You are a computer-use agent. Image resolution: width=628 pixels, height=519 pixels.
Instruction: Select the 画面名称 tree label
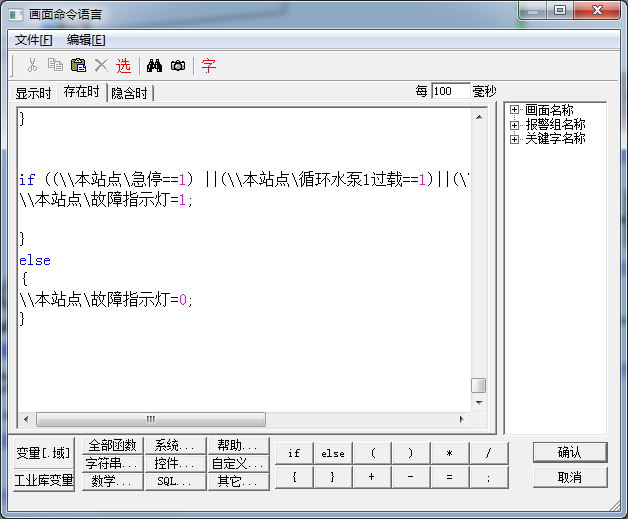[x=550, y=110]
